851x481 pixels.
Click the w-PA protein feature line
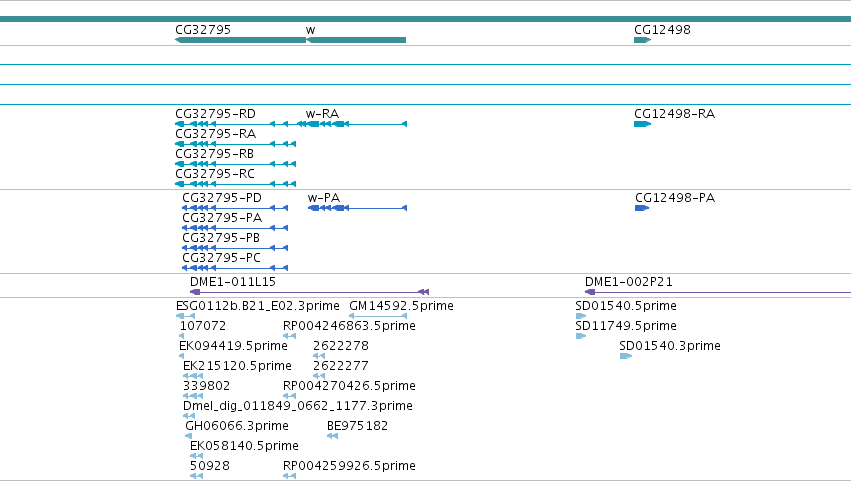point(357,208)
